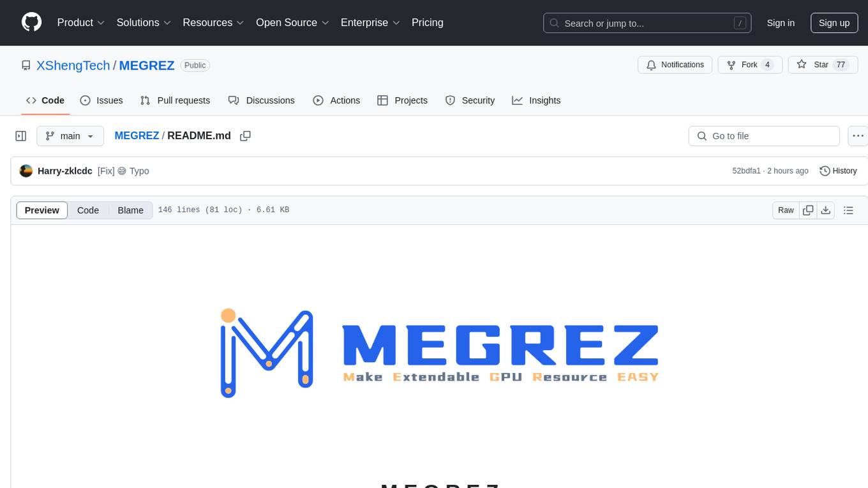Viewport: 868px width, 488px height.
Task: Switch to the Discussions tab
Action: [262, 100]
